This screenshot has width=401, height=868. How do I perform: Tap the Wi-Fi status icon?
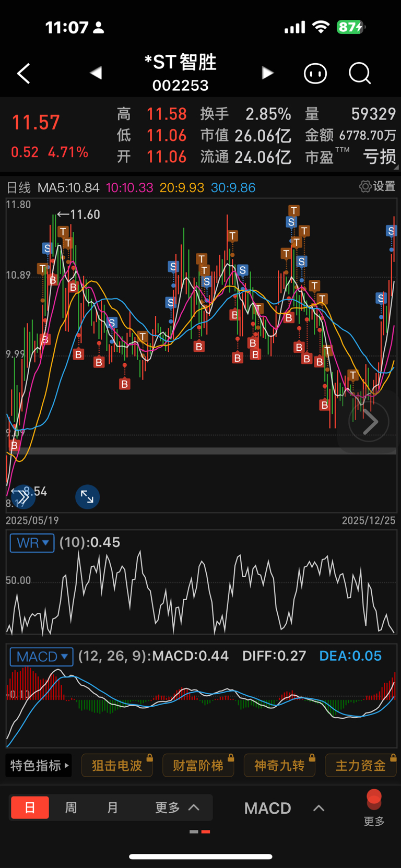[x=321, y=27]
